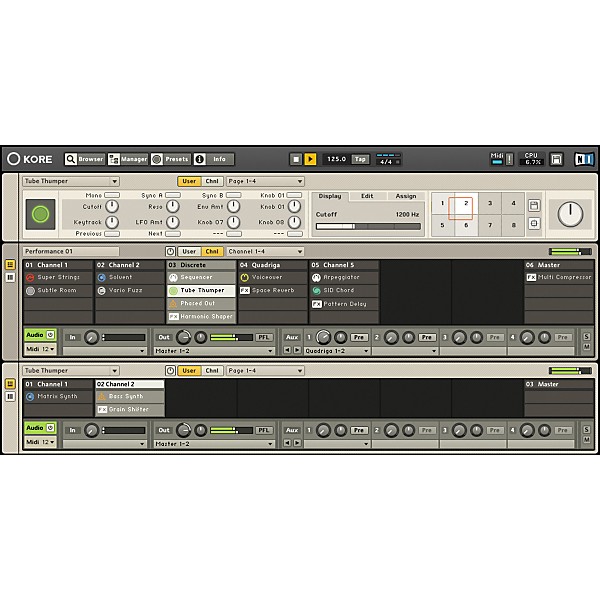Toggle the Sync B button
Image resolution: width=600 pixels, height=600 pixels.
point(234,195)
